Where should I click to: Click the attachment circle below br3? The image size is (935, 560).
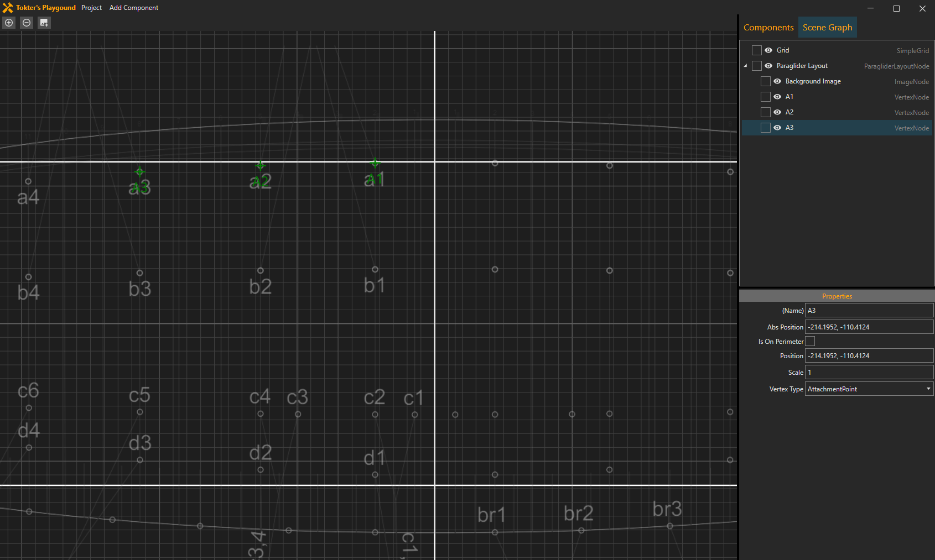coord(670,526)
